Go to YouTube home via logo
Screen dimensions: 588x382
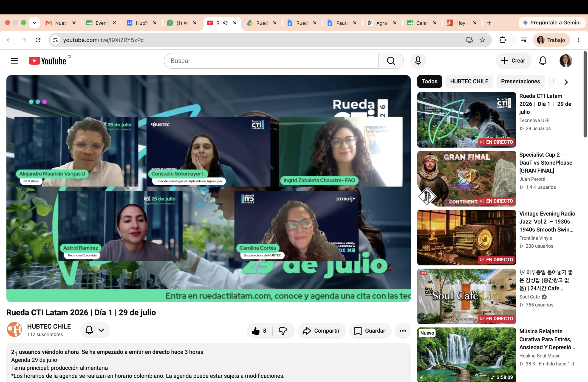coord(48,61)
